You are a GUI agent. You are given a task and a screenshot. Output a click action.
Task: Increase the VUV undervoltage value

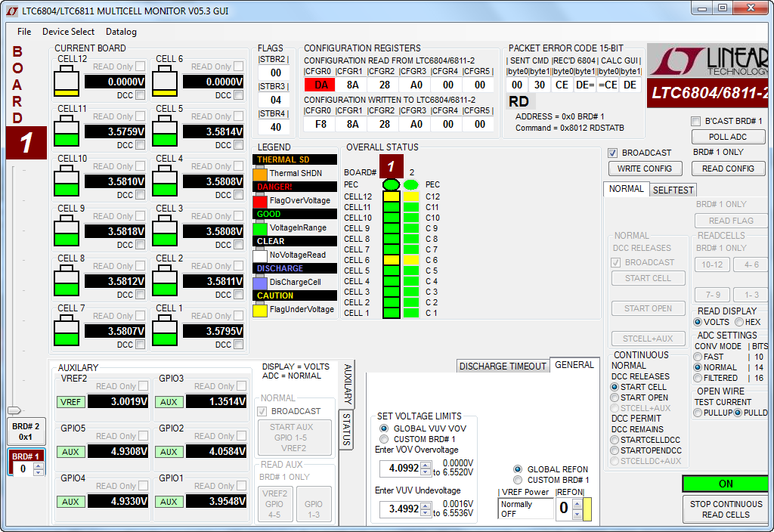click(x=426, y=506)
